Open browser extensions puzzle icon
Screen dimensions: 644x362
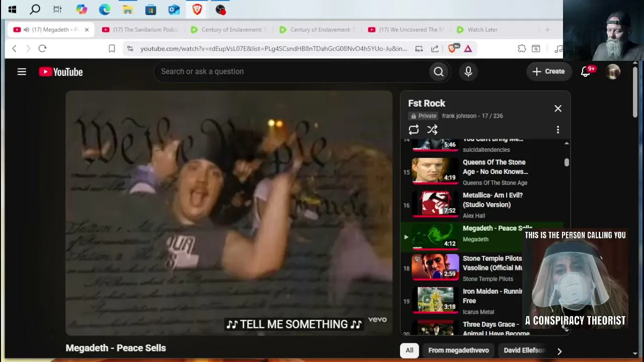[x=522, y=48]
